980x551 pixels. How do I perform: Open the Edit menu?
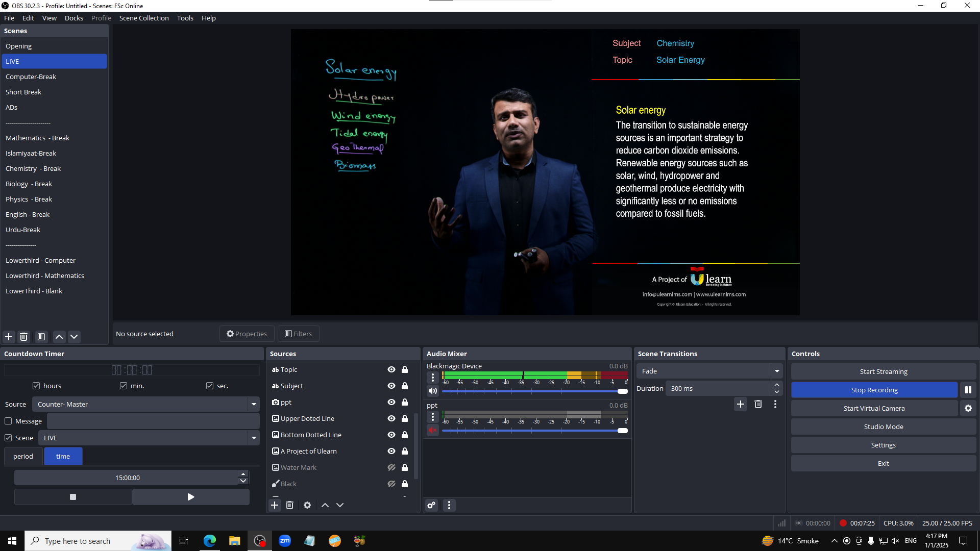point(28,18)
